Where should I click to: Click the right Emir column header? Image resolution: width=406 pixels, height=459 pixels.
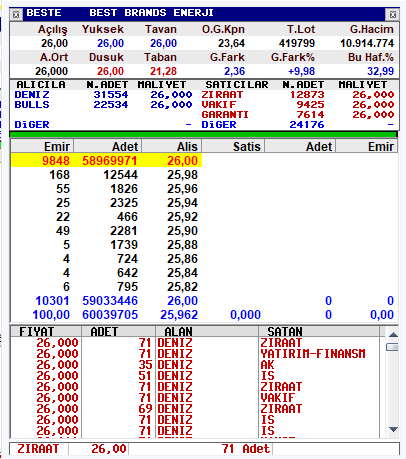coord(367,147)
